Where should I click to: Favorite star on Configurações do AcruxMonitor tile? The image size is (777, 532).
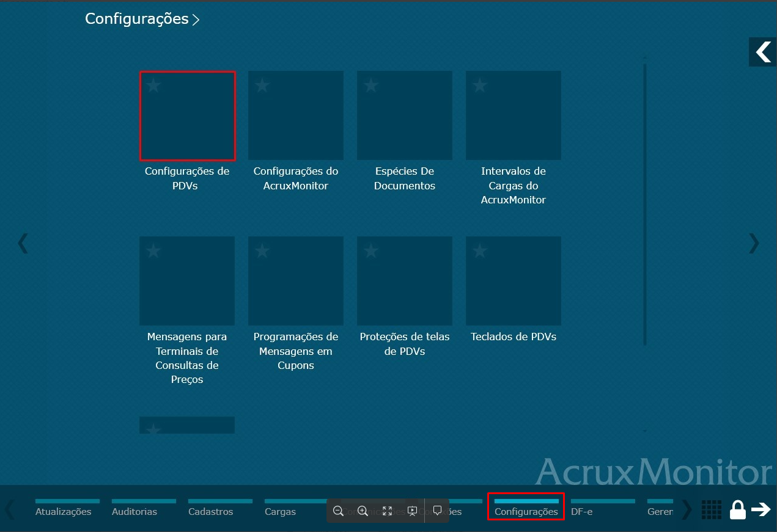coord(262,85)
